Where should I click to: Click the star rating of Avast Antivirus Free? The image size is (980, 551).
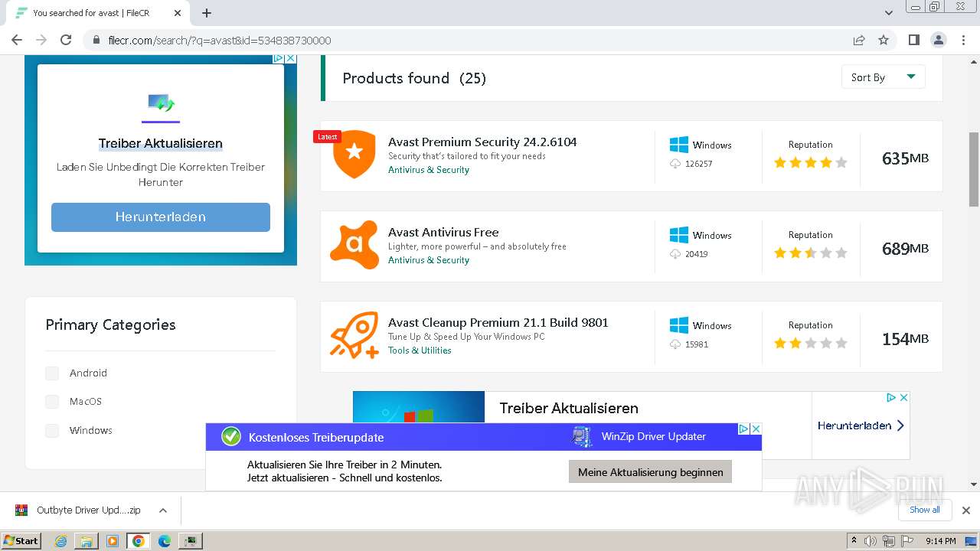810,253
